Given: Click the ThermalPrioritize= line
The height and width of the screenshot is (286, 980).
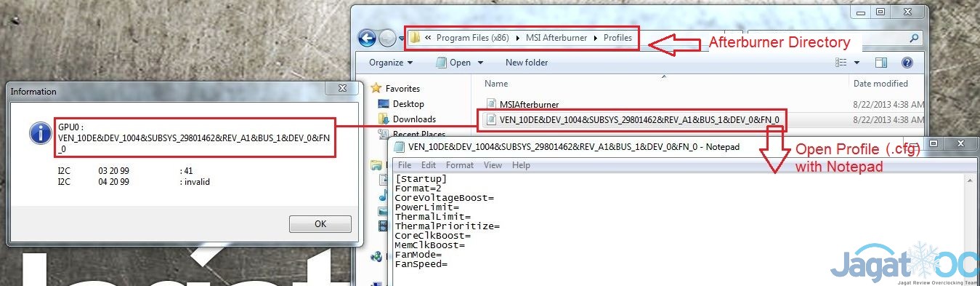Looking at the screenshot, I should point(448,226).
